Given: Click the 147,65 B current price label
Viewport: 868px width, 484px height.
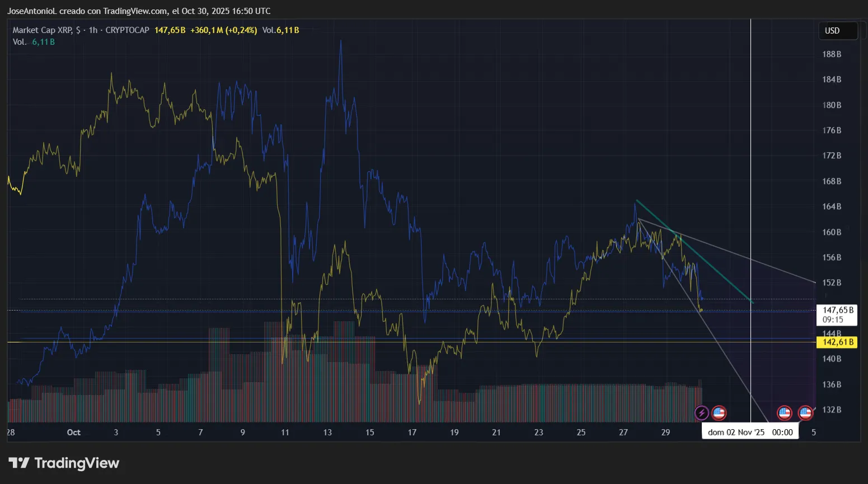Looking at the screenshot, I should pos(837,309).
